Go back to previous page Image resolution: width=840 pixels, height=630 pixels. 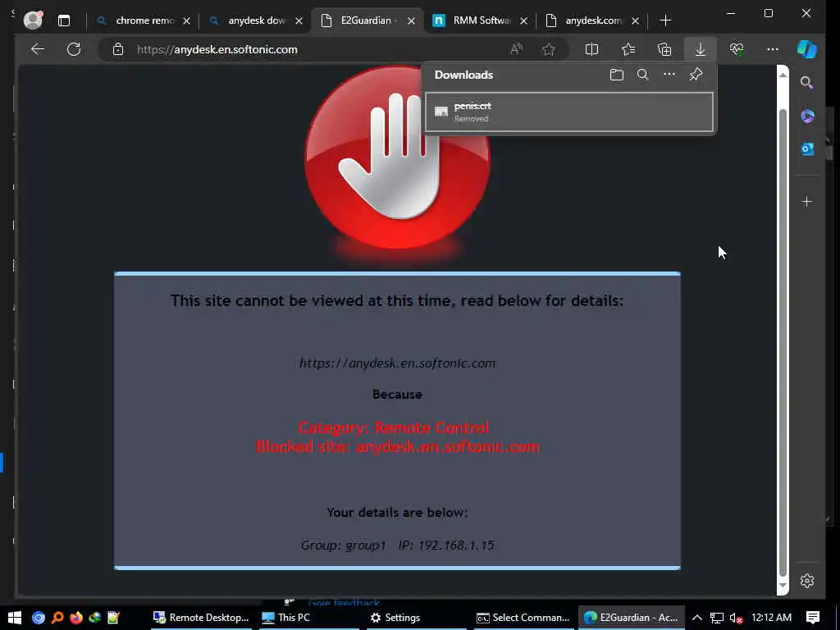(38, 49)
